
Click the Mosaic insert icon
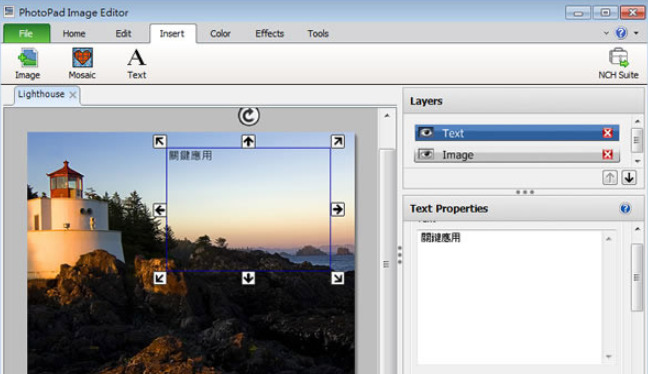pyautogui.click(x=82, y=63)
